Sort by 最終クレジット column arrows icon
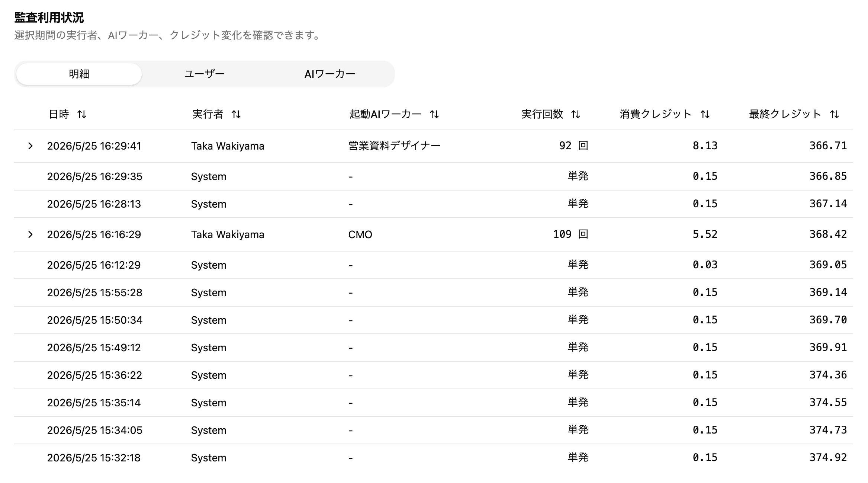The width and height of the screenshot is (868, 483). click(835, 114)
